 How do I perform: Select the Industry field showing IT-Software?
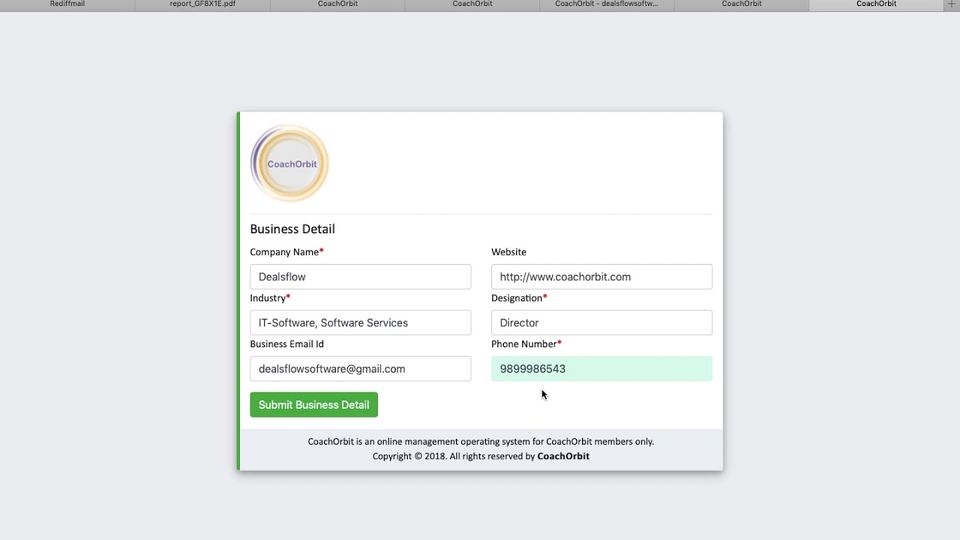point(361,323)
